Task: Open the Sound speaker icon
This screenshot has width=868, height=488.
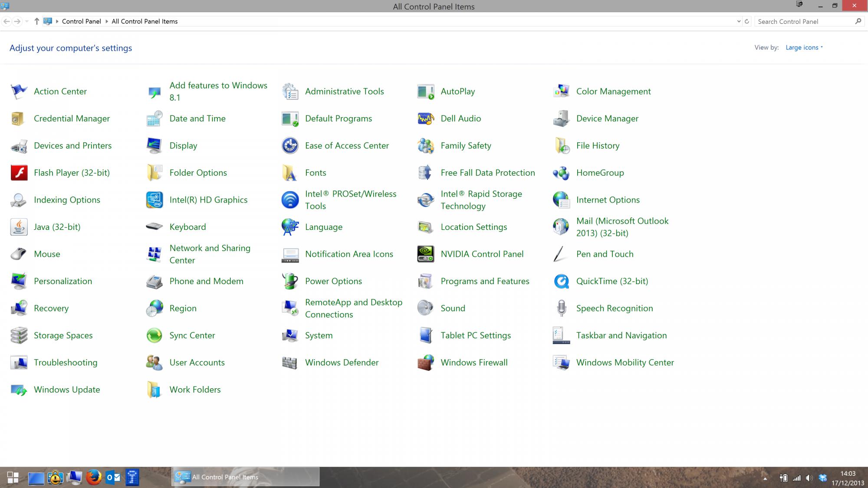Action: [425, 308]
